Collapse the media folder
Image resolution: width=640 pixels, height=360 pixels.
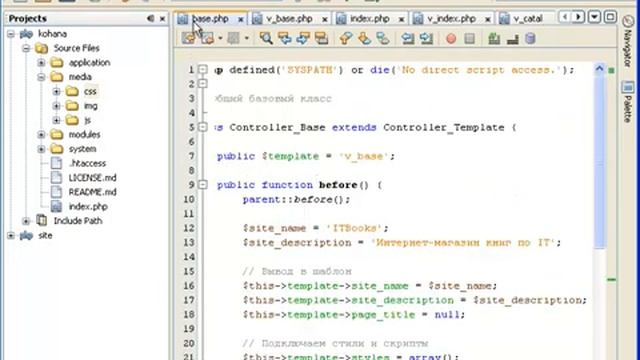(x=41, y=77)
